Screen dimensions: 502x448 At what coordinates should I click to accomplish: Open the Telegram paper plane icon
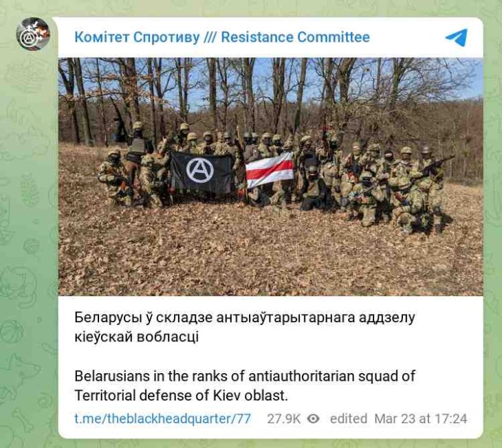(457, 37)
